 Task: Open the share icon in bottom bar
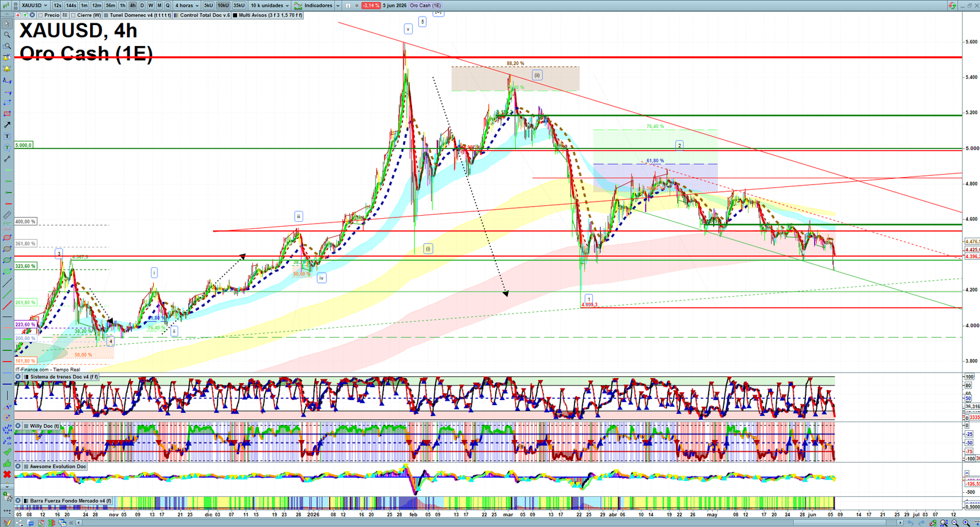point(19,523)
